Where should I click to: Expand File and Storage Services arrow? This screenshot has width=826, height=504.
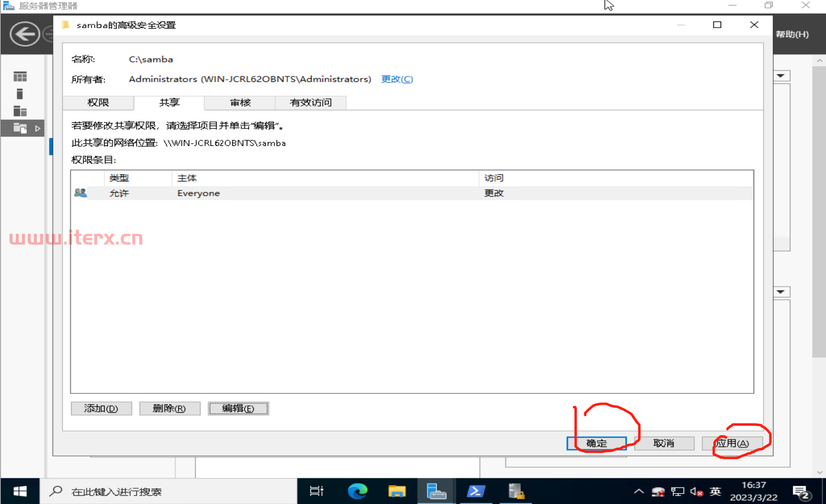pyautogui.click(x=38, y=128)
